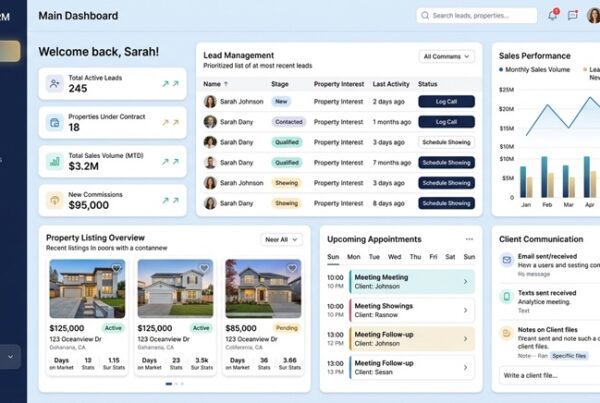Click the Monthly Sales Volume legend entry

coord(534,69)
